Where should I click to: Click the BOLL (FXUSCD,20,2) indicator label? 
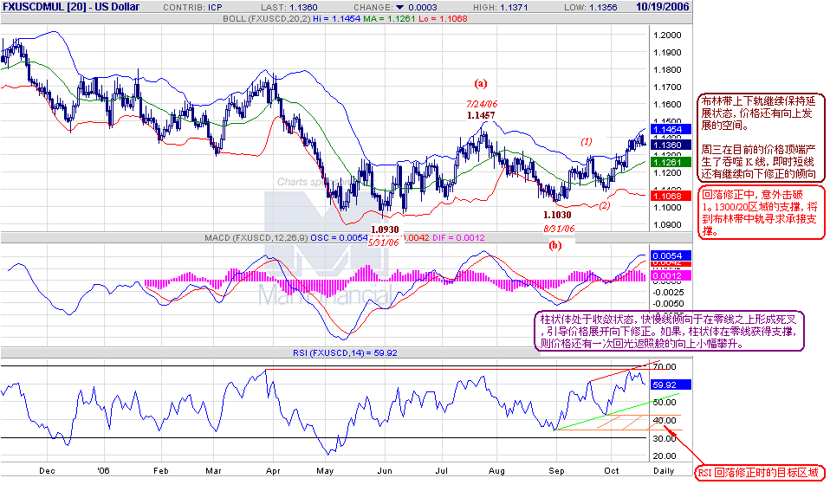(266, 18)
